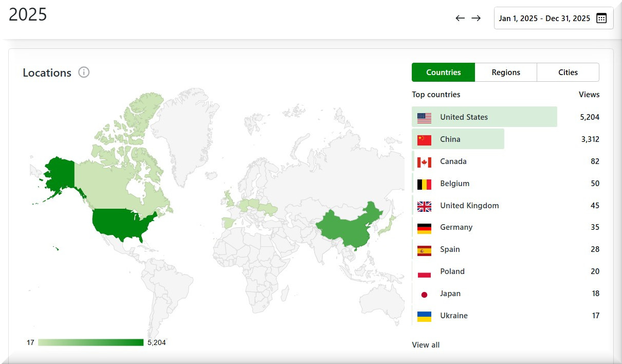This screenshot has width=622, height=364.
Task: Open the calendar icon in date range
Action: 601,19
